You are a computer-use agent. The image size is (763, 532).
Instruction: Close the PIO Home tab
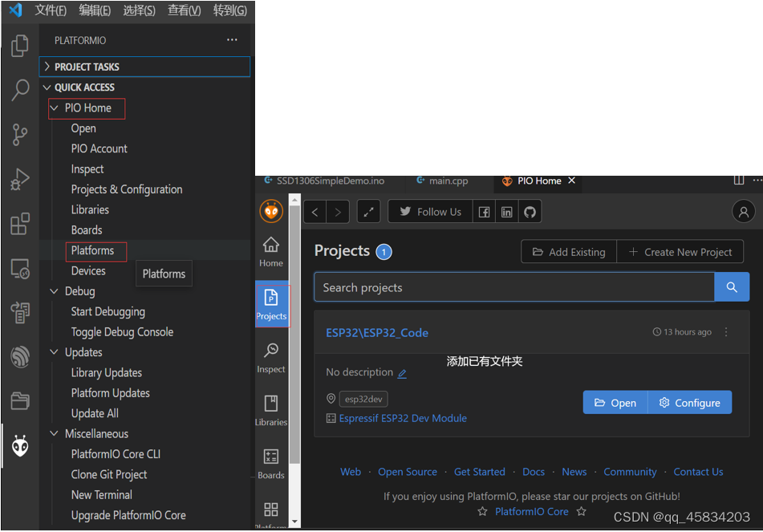[572, 180]
